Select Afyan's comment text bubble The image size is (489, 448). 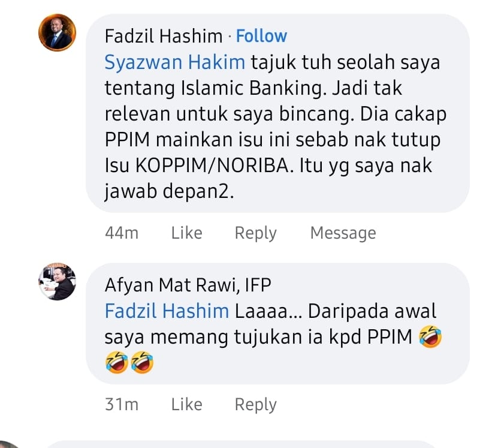pyautogui.click(x=277, y=323)
